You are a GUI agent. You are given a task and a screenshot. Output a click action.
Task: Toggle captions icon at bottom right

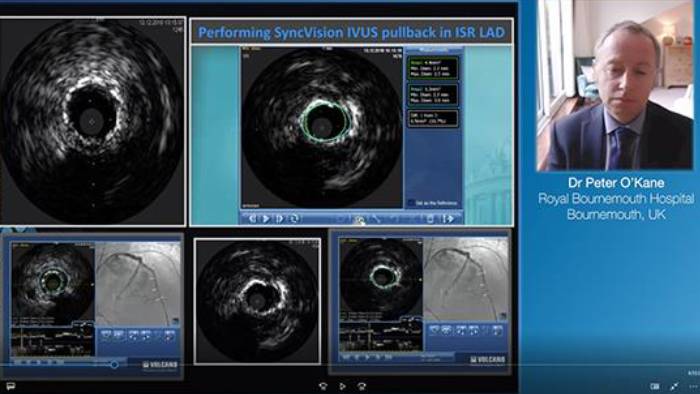655,386
